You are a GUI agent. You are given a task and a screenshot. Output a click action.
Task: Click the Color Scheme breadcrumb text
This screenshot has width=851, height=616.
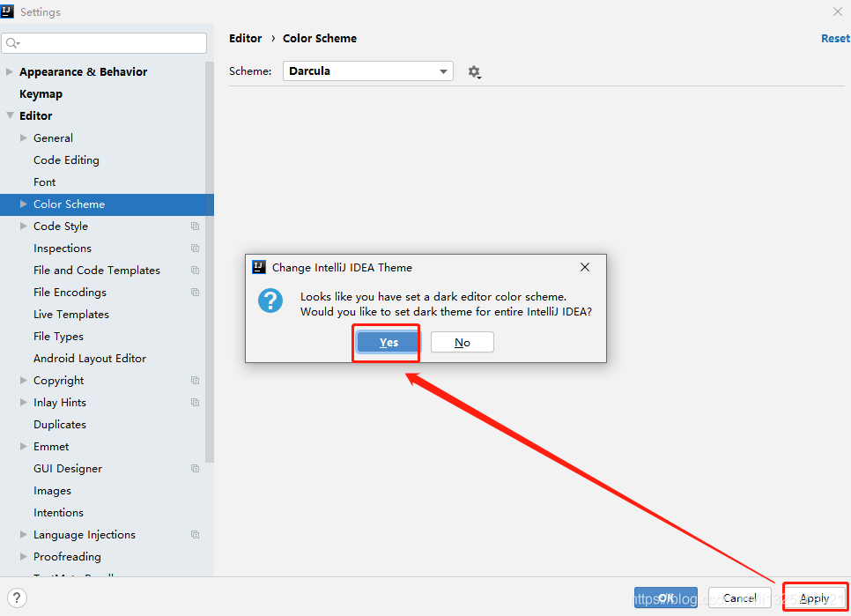tap(320, 39)
